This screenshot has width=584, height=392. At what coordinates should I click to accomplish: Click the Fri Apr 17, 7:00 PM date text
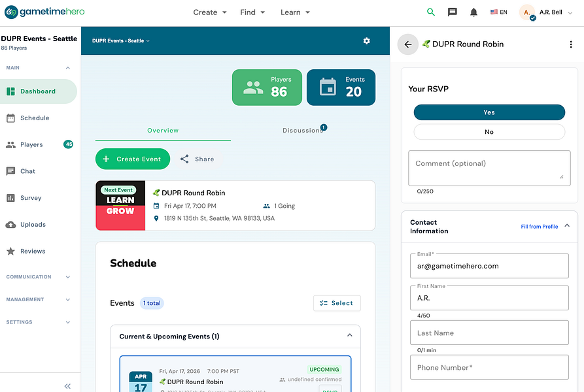click(190, 206)
